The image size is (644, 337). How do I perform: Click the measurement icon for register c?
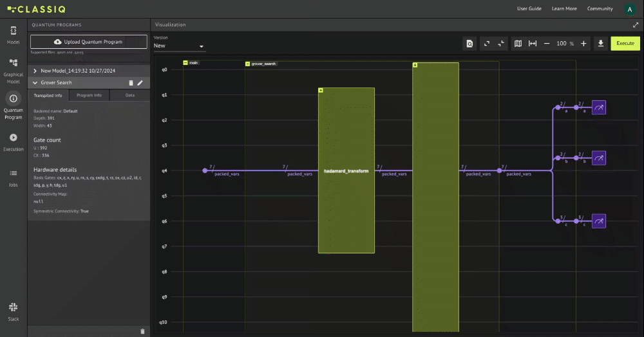tap(599, 221)
